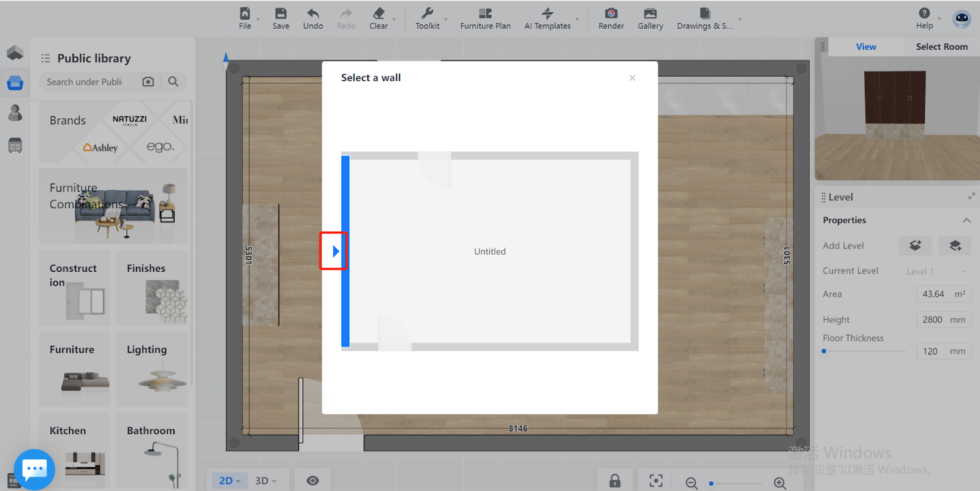The width and height of the screenshot is (980, 491).
Task: Close the Select a wall dialog
Action: (632, 78)
